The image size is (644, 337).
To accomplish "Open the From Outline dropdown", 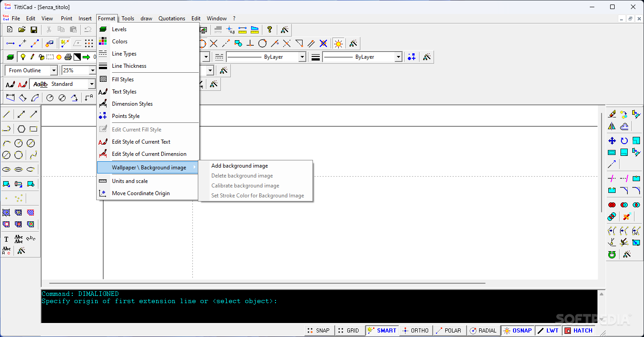I will (54, 70).
